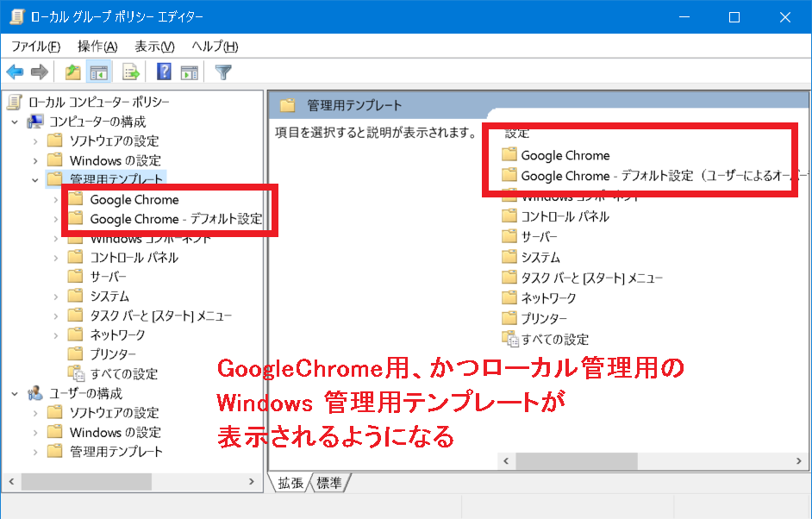Click left tree scrollbar left arrow
Screen dimensions: 812x519
(x=11, y=482)
